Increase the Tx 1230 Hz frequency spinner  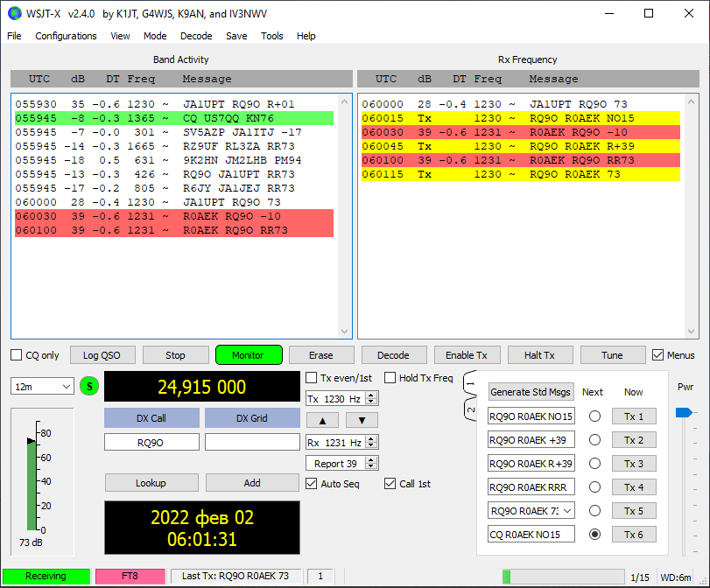pos(371,395)
